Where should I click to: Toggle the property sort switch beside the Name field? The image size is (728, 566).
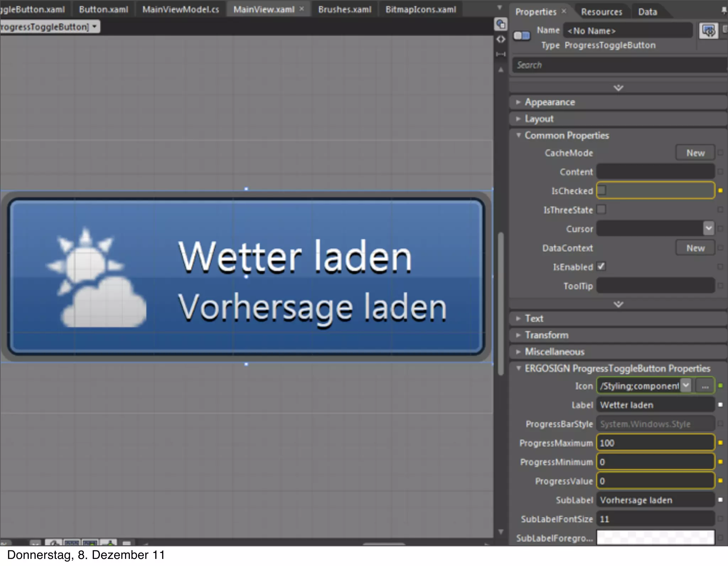tap(521, 36)
